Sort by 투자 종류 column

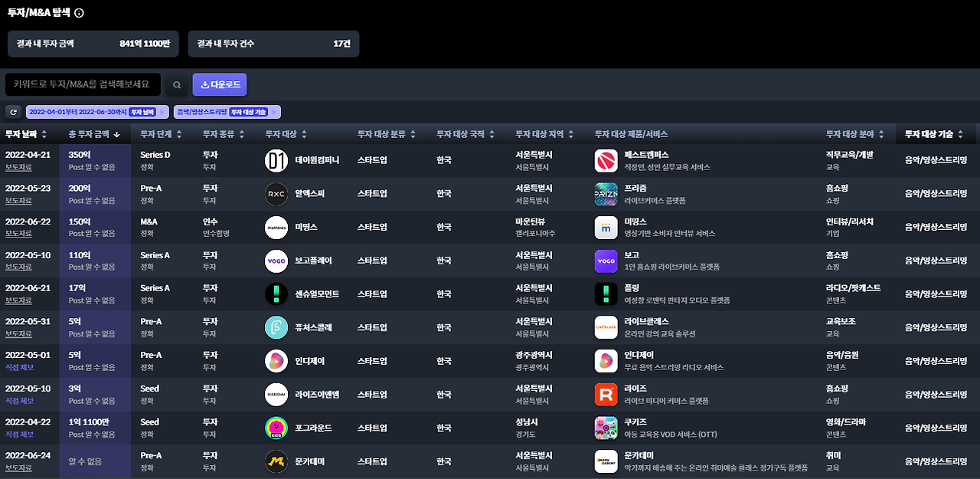pos(224,134)
